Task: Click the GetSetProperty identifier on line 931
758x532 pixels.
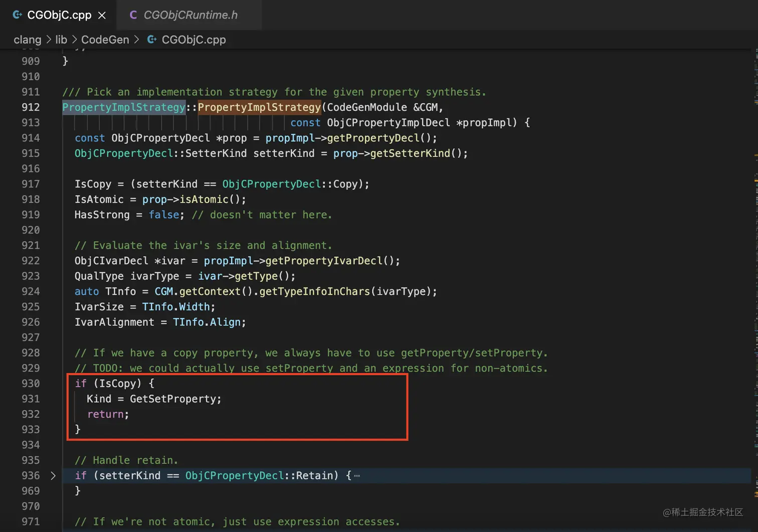Action: click(x=174, y=399)
